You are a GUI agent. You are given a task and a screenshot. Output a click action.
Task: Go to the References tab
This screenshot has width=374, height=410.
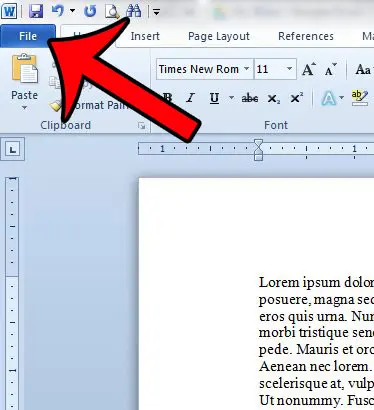pyautogui.click(x=306, y=36)
